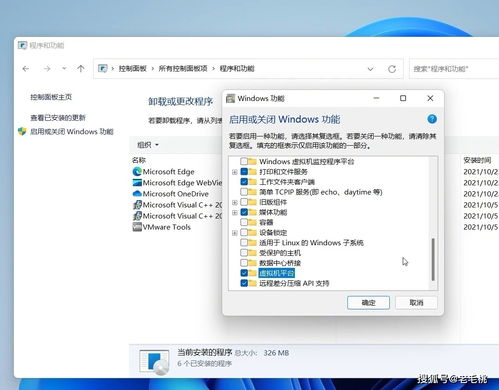Check the 旧版组件 checkbox
The height and width of the screenshot is (390, 499).
(x=244, y=202)
